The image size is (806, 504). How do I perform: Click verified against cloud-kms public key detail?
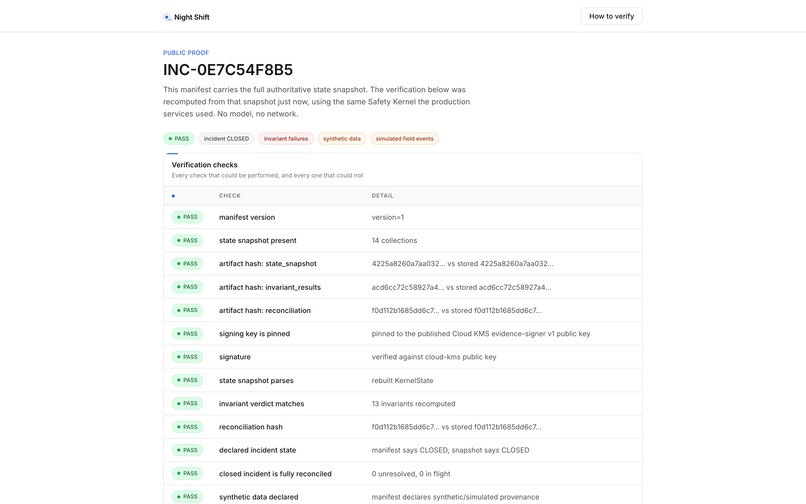434,357
